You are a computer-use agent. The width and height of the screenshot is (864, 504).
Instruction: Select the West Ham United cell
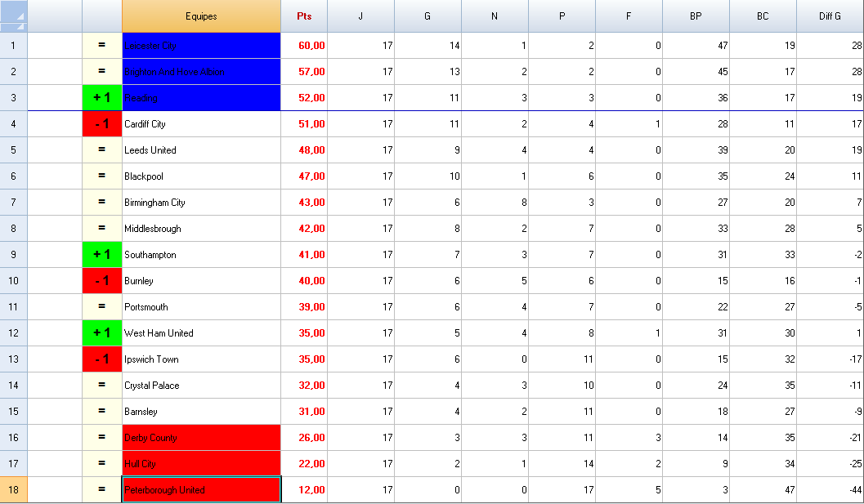click(201, 332)
